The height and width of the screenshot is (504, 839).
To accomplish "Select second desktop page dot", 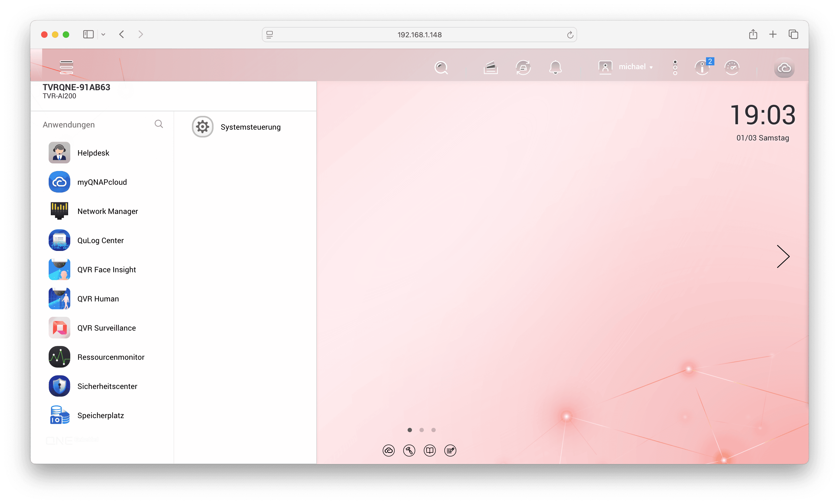I will pyautogui.click(x=421, y=430).
